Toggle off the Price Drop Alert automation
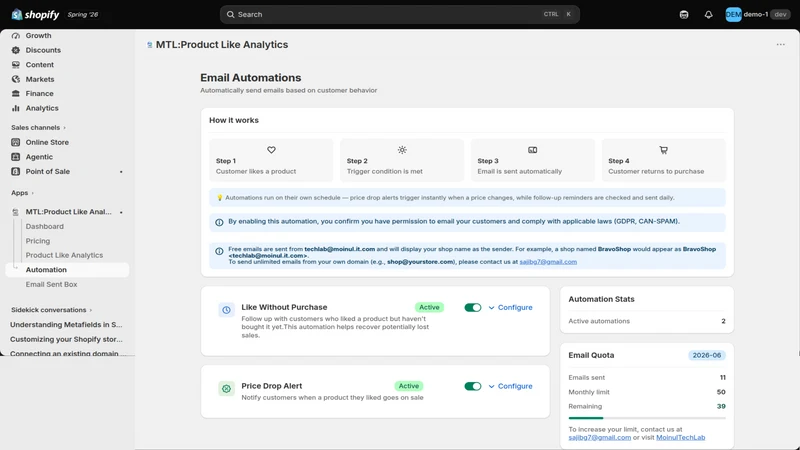The image size is (800, 450). coord(472,386)
